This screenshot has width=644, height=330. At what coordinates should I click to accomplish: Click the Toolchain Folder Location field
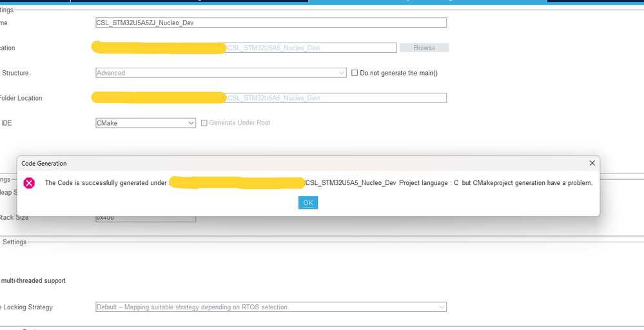pos(271,98)
